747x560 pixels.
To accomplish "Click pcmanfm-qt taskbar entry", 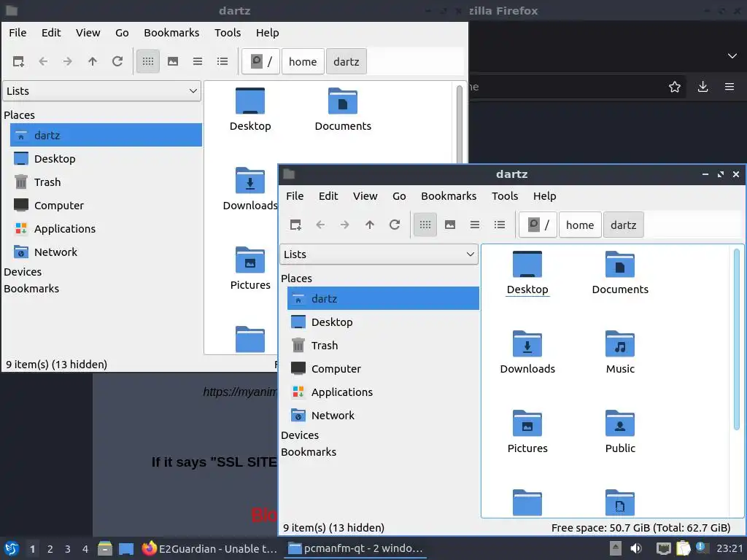I will (356, 548).
